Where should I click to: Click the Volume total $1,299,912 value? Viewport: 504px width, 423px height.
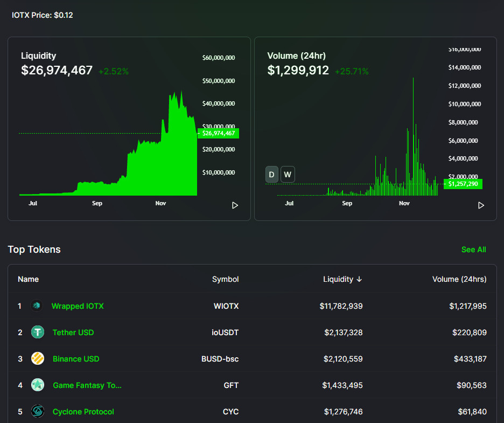298,70
